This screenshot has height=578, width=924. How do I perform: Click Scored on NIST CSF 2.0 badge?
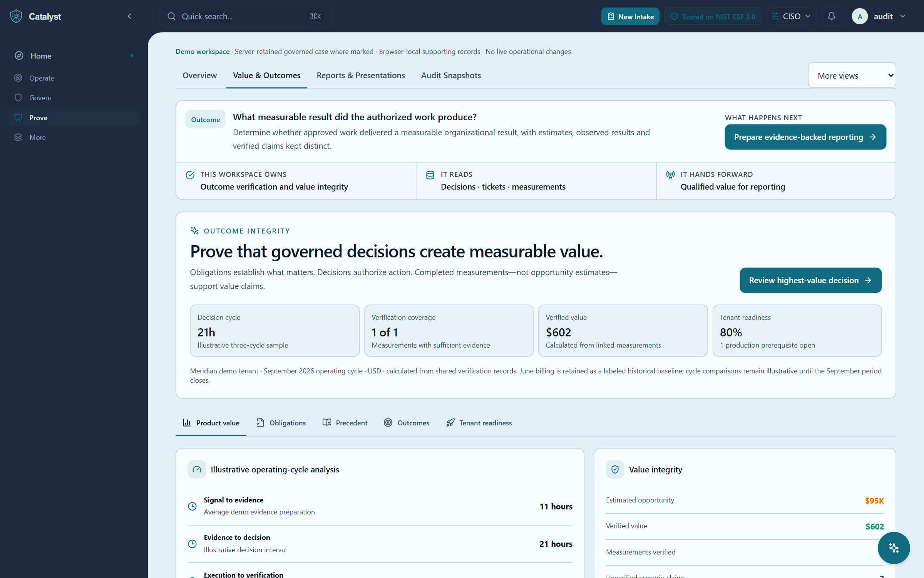pos(713,16)
